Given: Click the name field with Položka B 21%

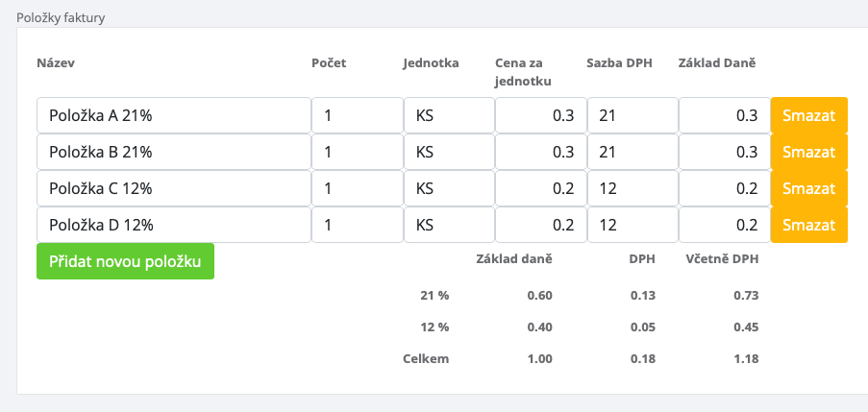Looking at the screenshot, I should (x=173, y=152).
